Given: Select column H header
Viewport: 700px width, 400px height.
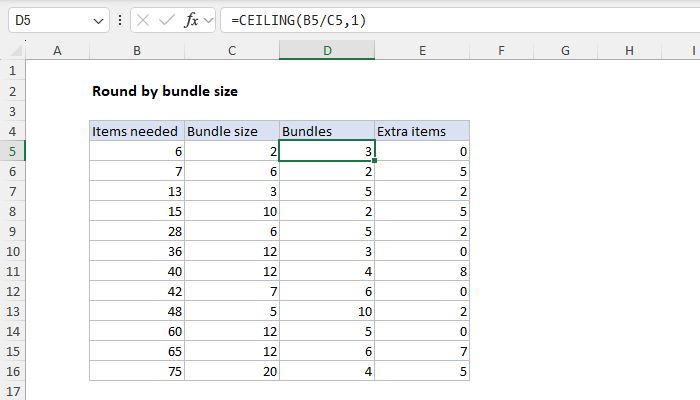Looking at the screenshot, I should tap(629, 50).
